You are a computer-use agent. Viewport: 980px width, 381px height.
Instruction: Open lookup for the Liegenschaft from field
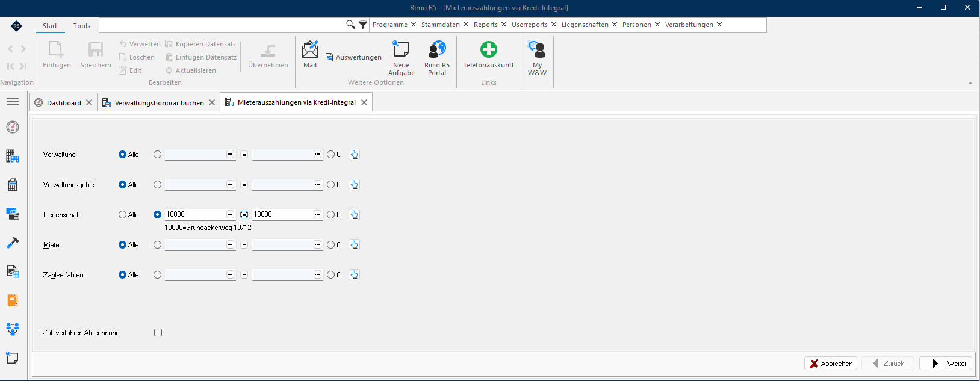tap(230, 214)
